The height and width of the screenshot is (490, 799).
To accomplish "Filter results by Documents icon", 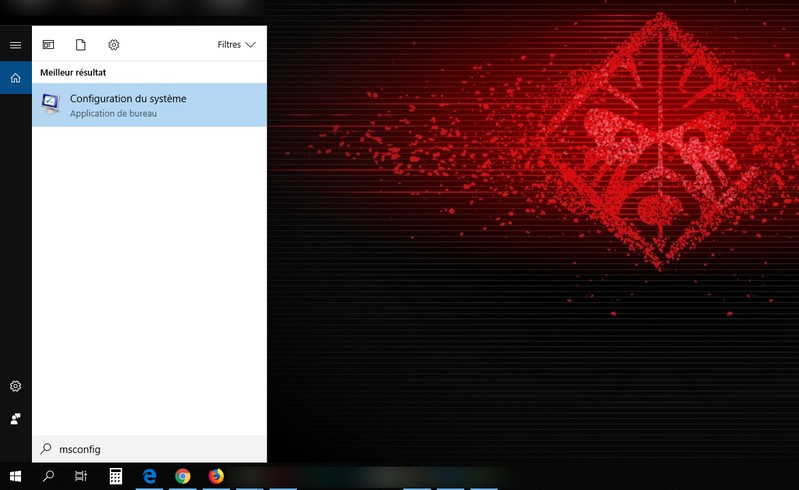I will click(x=81, y=45).
